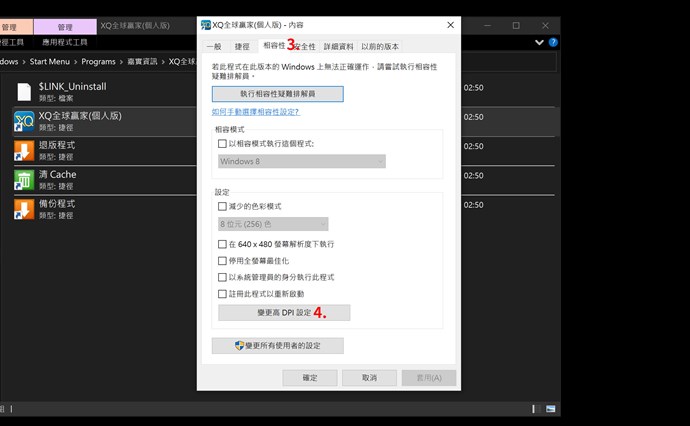Enable 以系統管理員的身分執行此程式
Viewport: 690px width, 426px height.
click(x=222, y=278)
